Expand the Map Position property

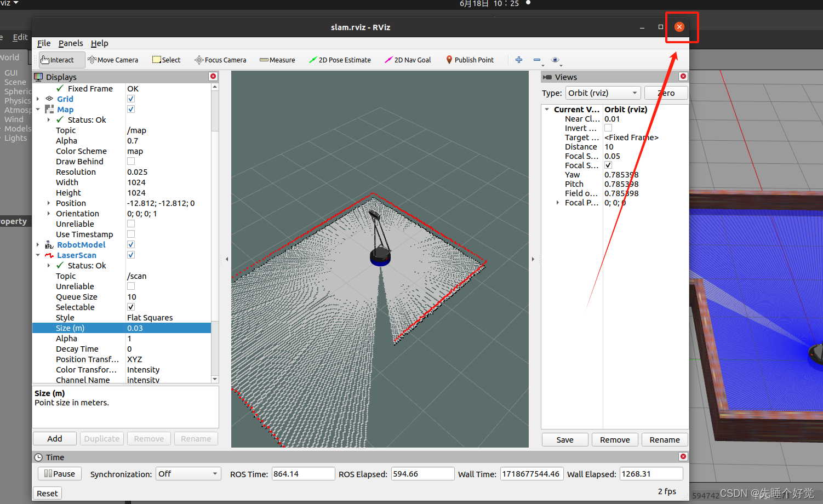tap(49, 203)
